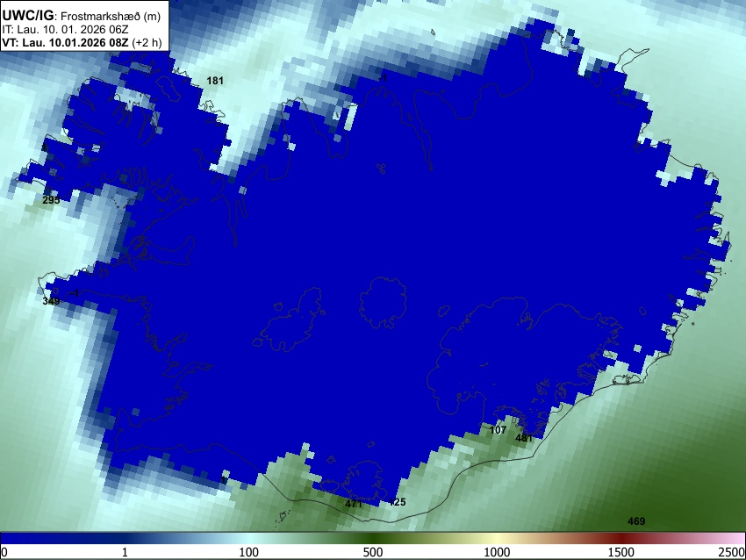Screen dimensions: 746x560
Task: Click the legend tick label 2500
Action: pyautogui.click(x=732, y=552)
